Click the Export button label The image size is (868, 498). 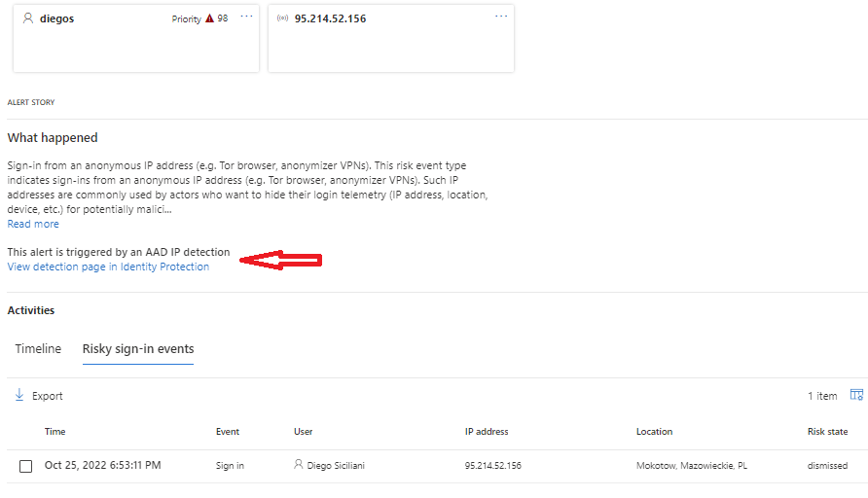click(48, 396)
